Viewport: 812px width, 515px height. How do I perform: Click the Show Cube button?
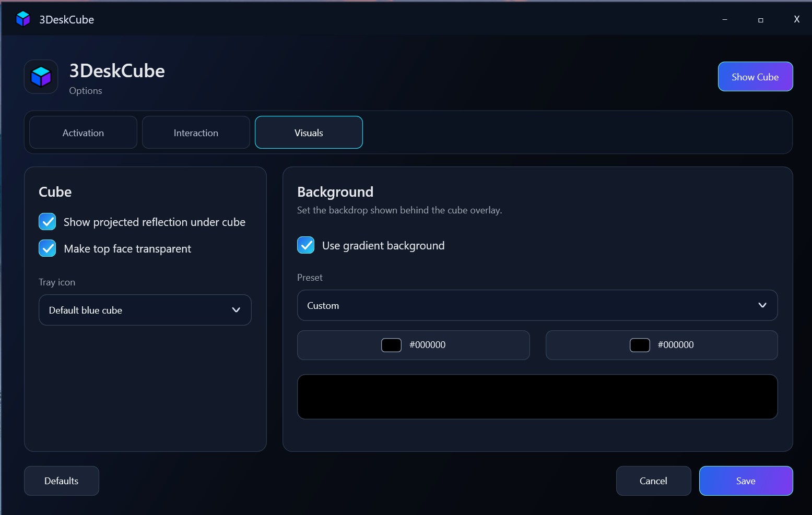pos(755,77)
